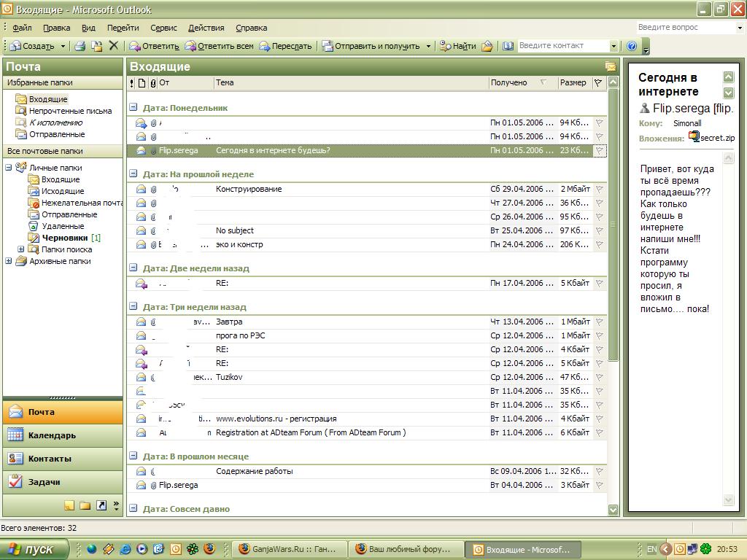Delete message using the X toolbar icon
747x560 pixels.
pyautogui.click(x=113, y=46)
